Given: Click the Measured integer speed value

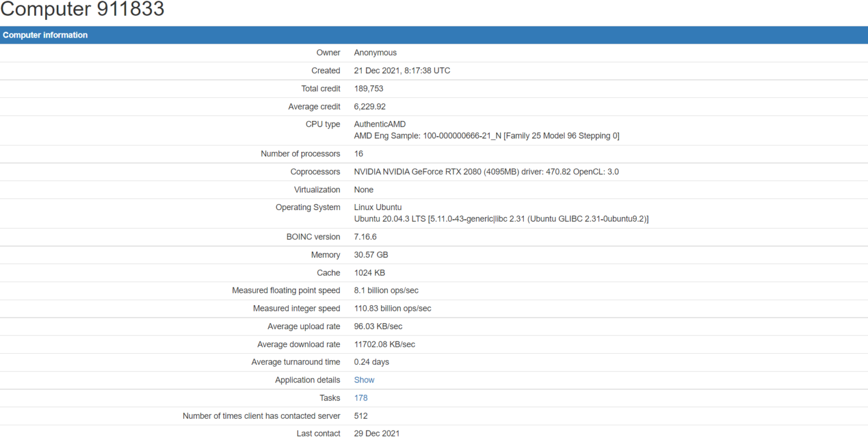Looking at the screenshot, I should (x=392, y=309).
